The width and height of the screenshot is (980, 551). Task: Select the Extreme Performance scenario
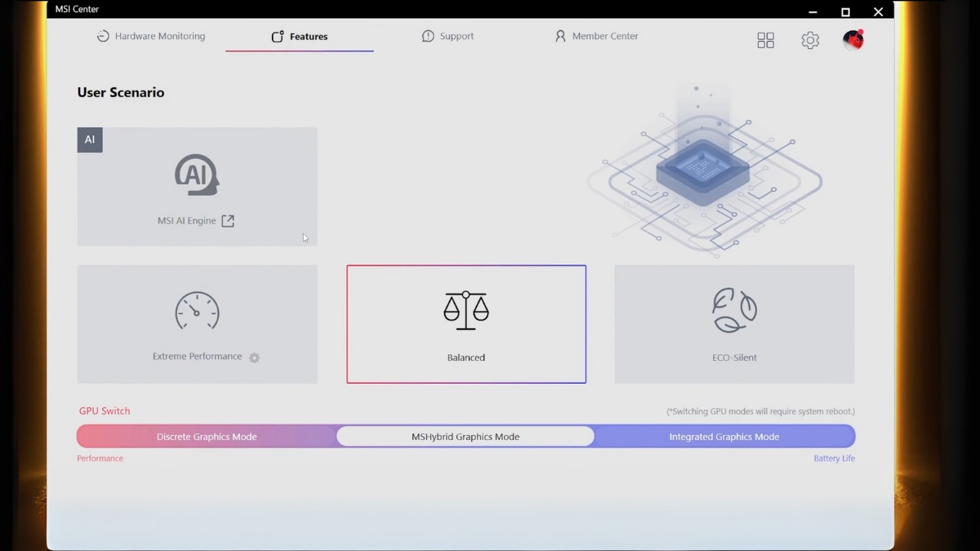click(x=197, y=324)
